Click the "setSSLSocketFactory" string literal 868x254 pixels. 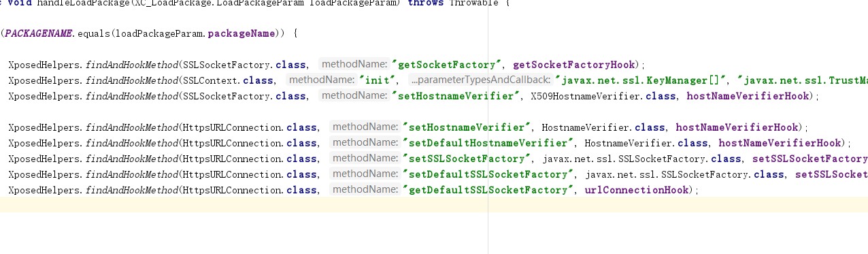pos(466,159)
